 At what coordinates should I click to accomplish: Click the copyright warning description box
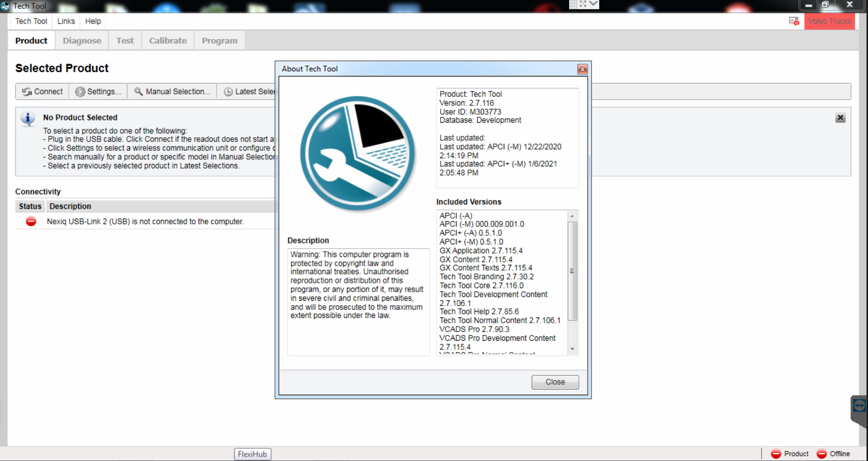pos(359,302)
